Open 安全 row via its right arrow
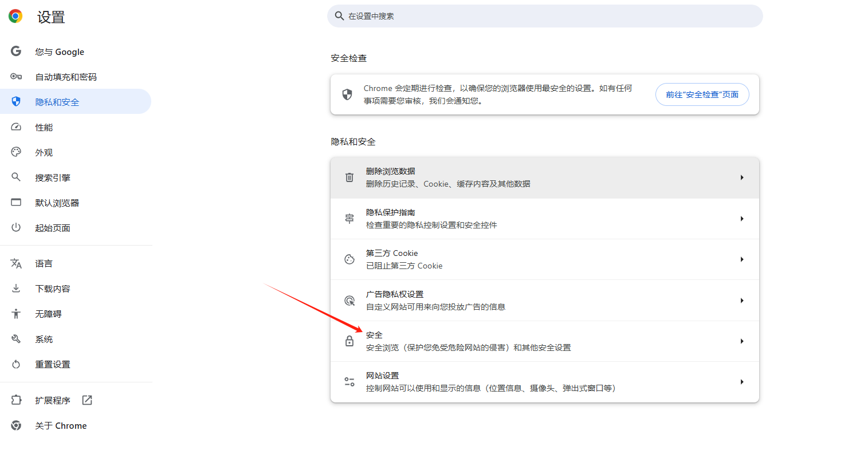 (742, 341)
